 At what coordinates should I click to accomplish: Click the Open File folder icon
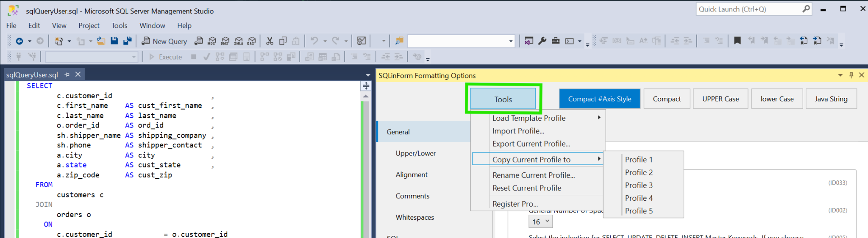(101, 41)
